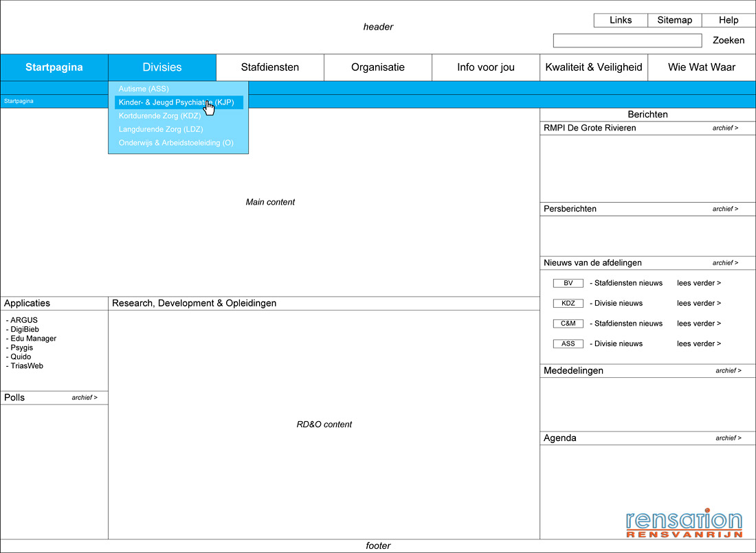The width and height of the screenshot is (756, 553).
Task: Open the Divisies menu tab
Action: tap(162, 67)
